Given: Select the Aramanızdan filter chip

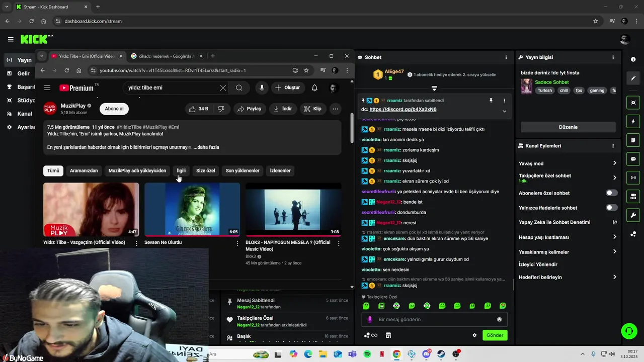Looking at the screenshot, I should pos(84,170).
